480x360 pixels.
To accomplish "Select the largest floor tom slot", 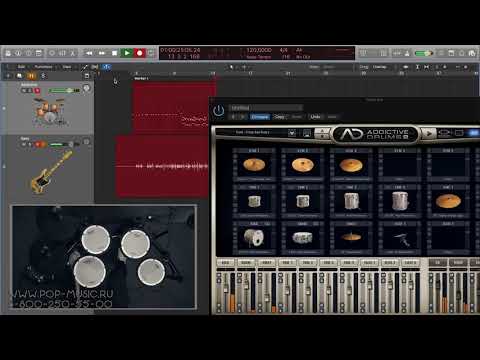I will tap(400, 201).
